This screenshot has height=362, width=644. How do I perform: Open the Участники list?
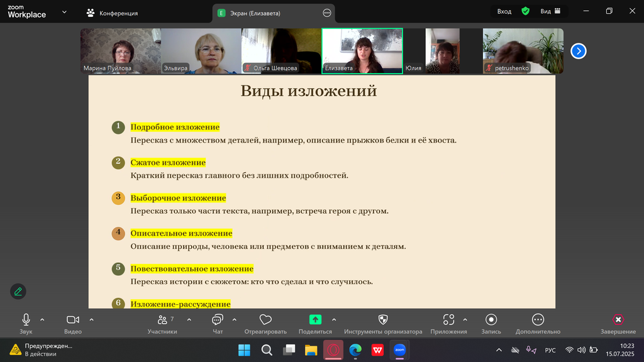click(163, 320)
